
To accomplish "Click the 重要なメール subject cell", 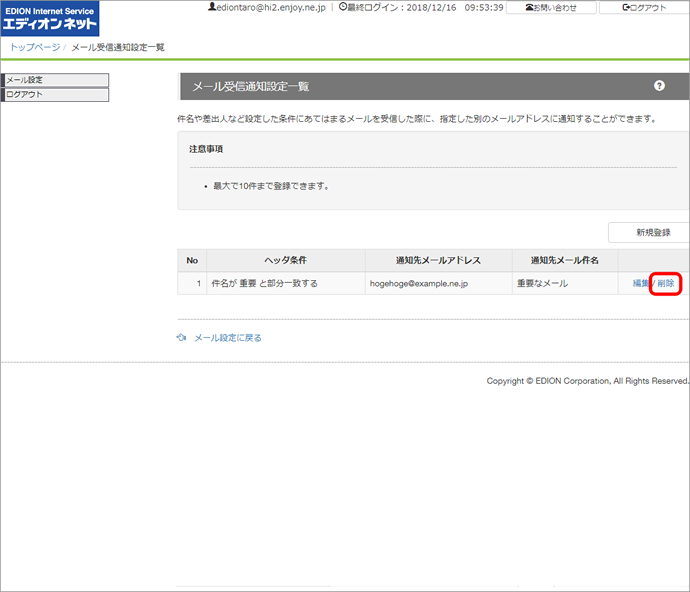I will 542,284.
